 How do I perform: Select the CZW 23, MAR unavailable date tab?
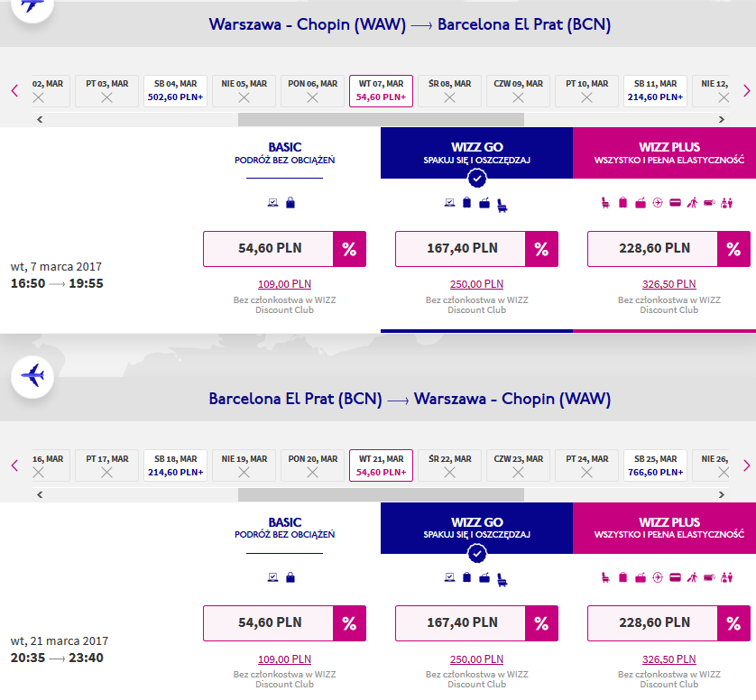[x=519, y=465]
